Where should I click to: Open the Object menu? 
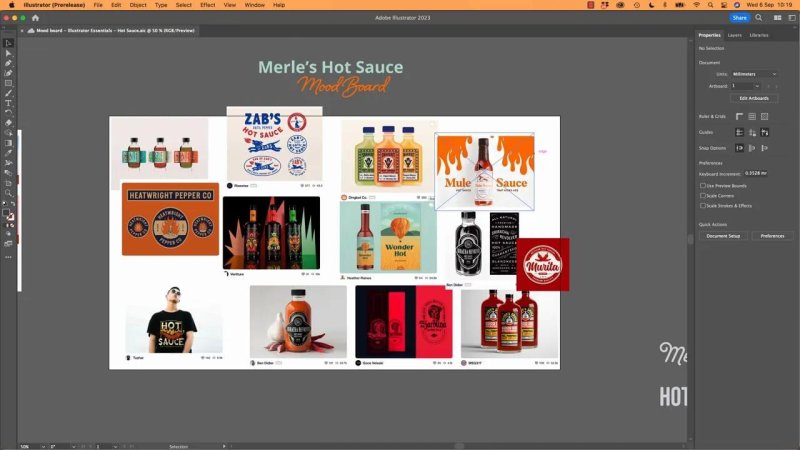(x=138, y=5)
